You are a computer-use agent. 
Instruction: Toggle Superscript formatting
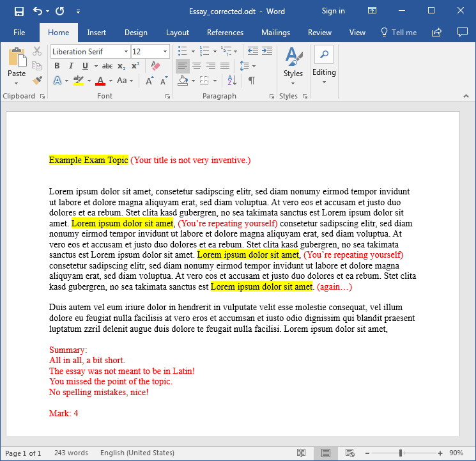point(135,66)
